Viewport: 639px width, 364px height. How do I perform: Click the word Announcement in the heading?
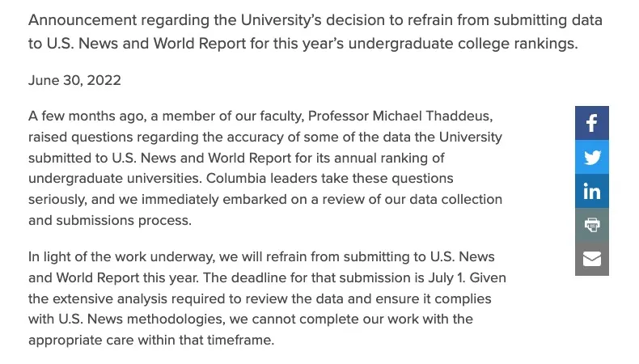[x=82, y=19]
